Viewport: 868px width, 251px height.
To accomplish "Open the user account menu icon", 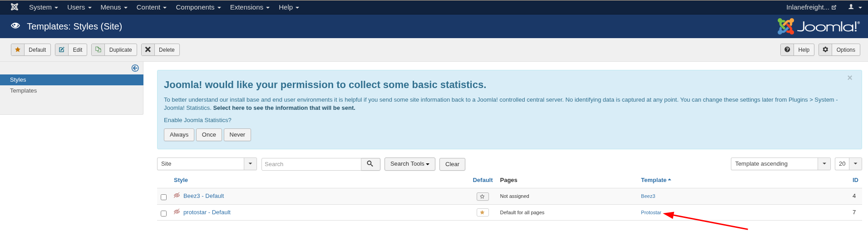I will (x=855, y=7).
